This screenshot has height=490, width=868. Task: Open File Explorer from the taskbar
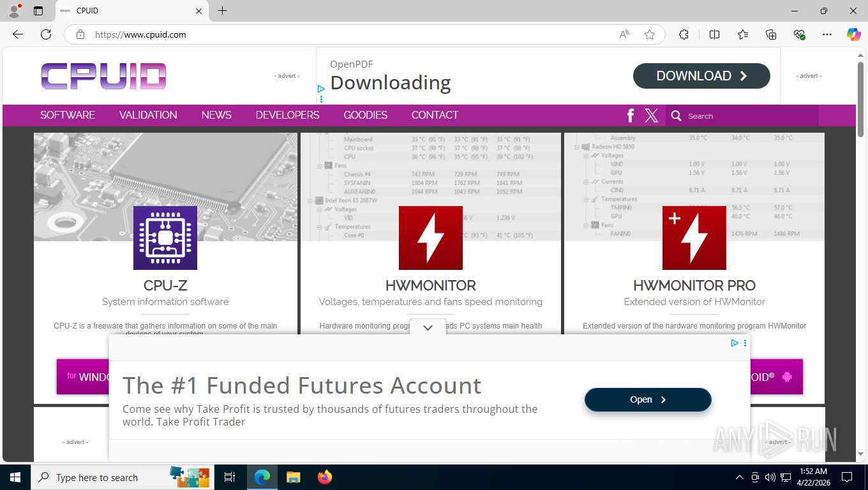tap(293, 477)
